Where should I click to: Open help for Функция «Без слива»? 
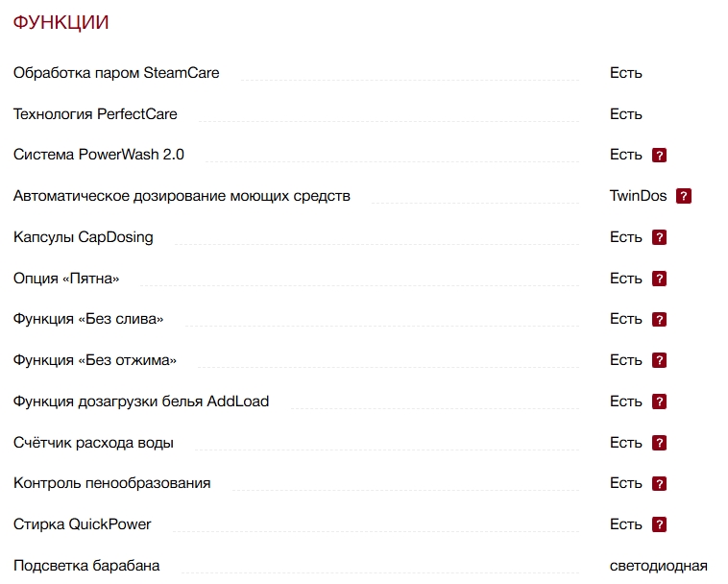point(659,320)
